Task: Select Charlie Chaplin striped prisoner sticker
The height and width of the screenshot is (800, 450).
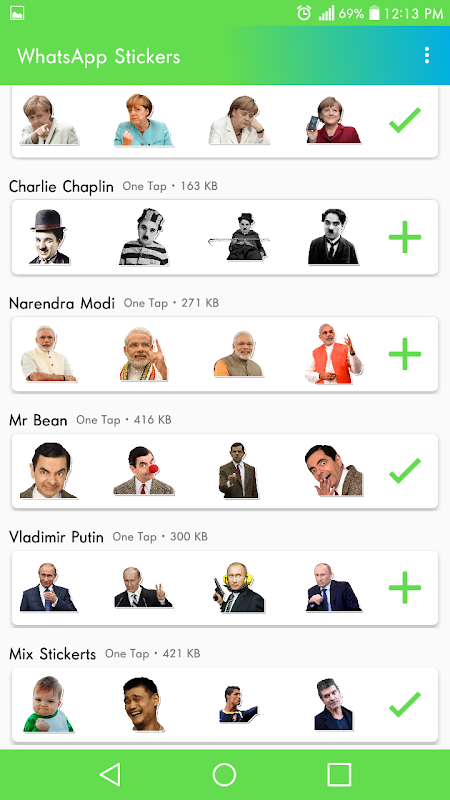Action: (144, 237)
